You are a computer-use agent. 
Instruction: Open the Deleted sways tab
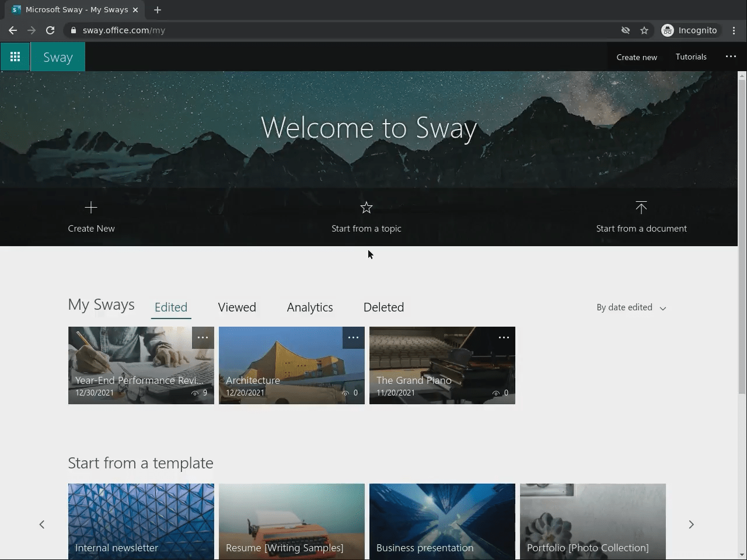coord(383,307)
